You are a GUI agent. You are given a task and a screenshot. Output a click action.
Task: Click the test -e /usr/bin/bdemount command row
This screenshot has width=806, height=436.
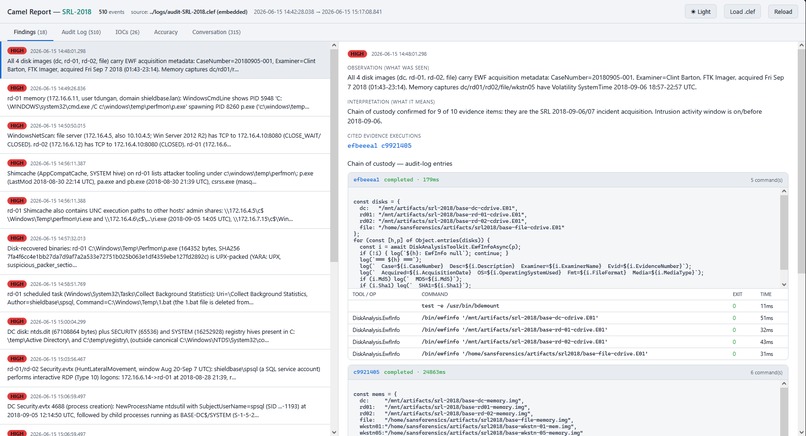pos(567,306)
